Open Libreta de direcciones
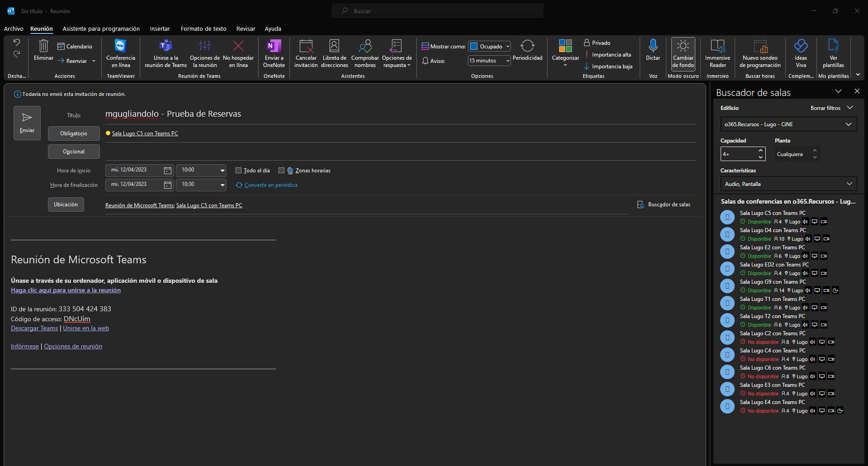 click(x=335, y=53)
